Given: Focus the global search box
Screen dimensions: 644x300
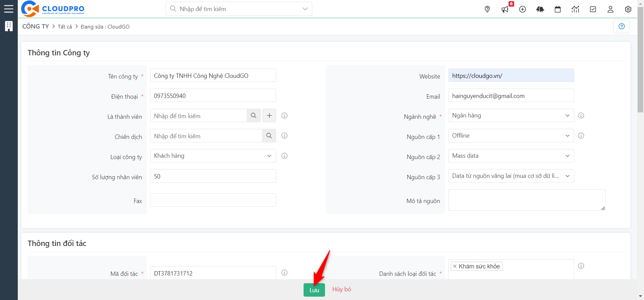Looking at the screenshot, I should point(239,9).
